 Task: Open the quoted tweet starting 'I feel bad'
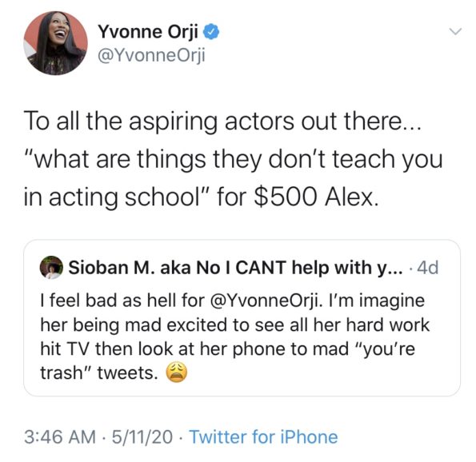click(242, 317)
